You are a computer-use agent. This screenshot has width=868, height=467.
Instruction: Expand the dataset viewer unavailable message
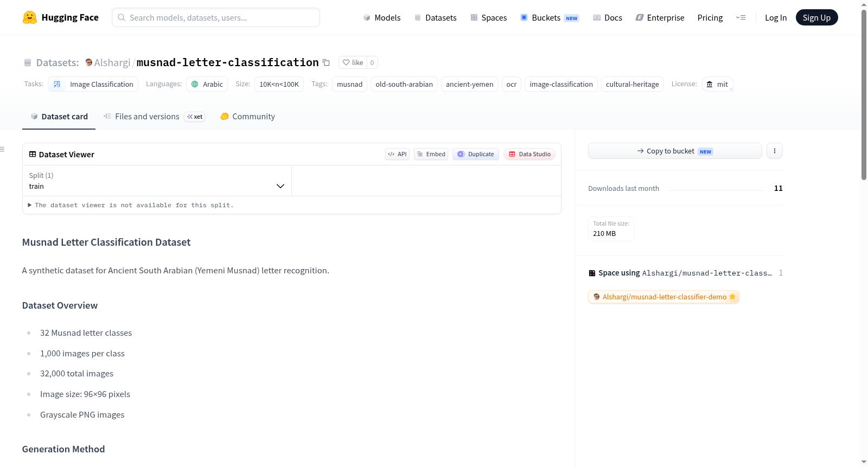coord(131,205)
